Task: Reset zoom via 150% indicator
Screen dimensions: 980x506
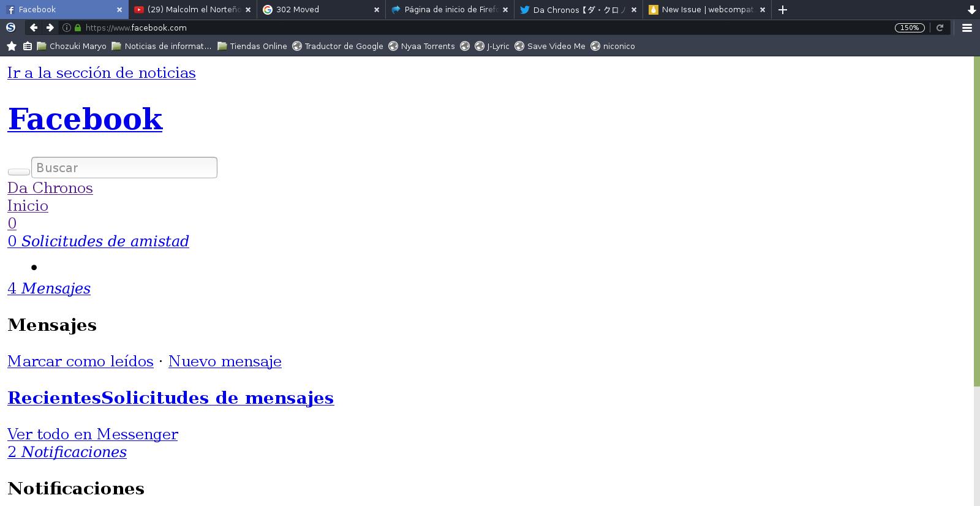Action: 910,28
